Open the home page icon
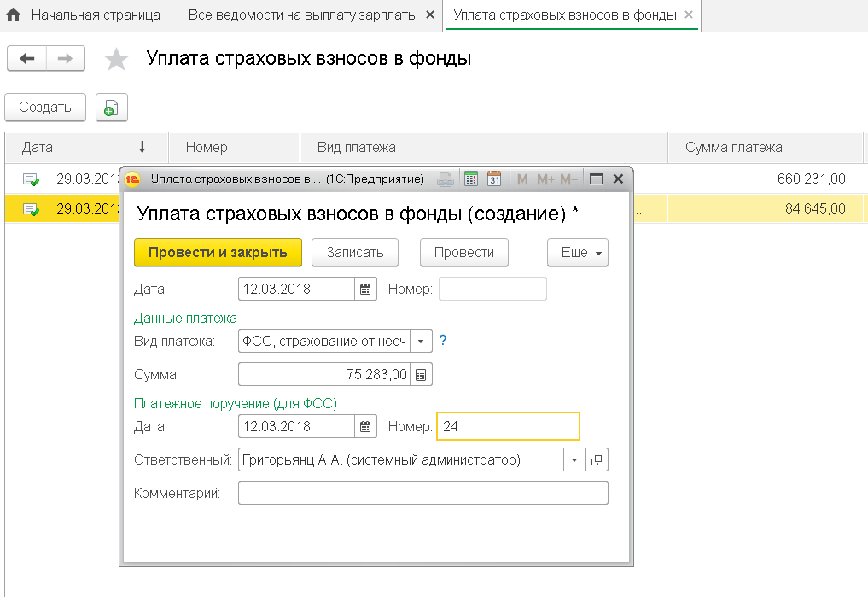Image resolution: width=868 pixels, height=597 pixels. point(13,15)
